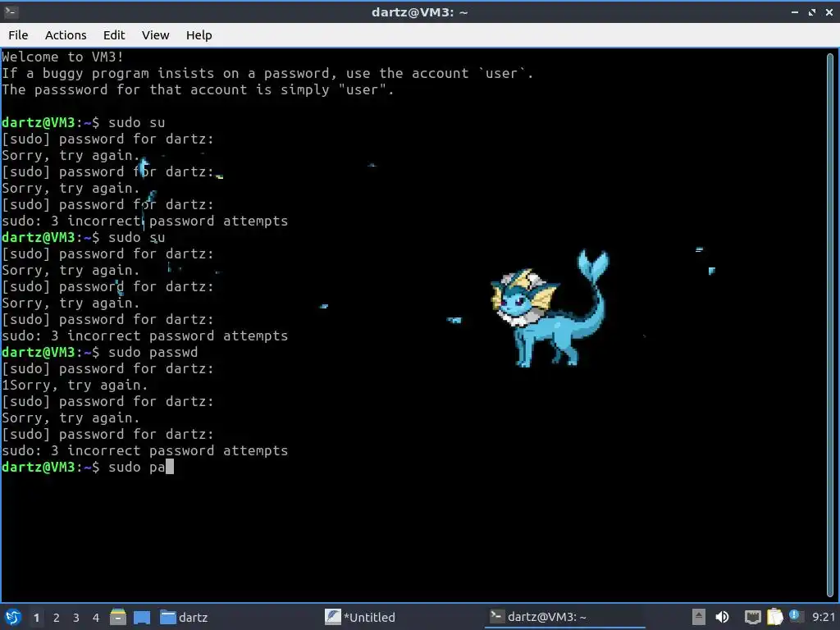
Task: Click the 9:21 clock
Action: [823, 617]
